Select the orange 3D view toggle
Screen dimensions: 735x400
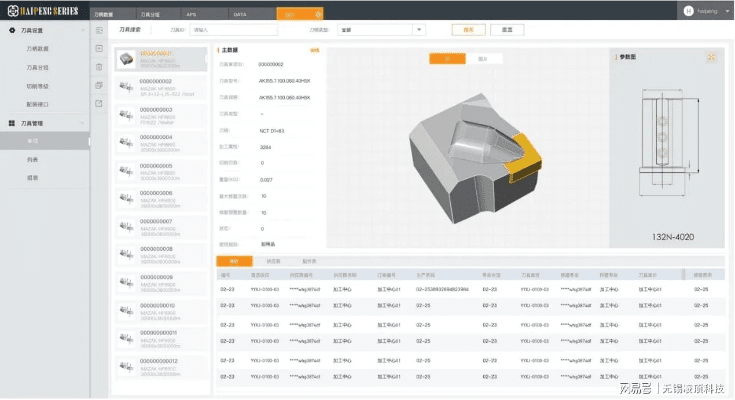tap(447, 59)
